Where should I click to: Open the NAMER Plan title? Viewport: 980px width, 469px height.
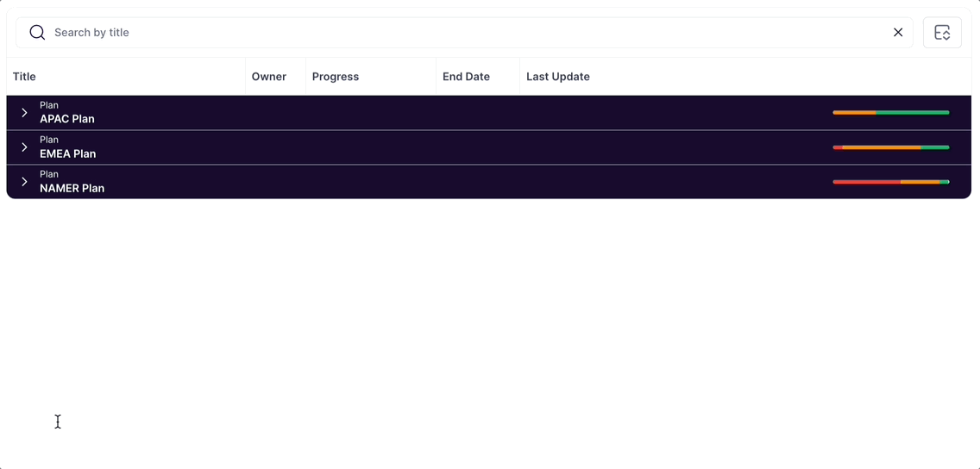click(72, 188)
